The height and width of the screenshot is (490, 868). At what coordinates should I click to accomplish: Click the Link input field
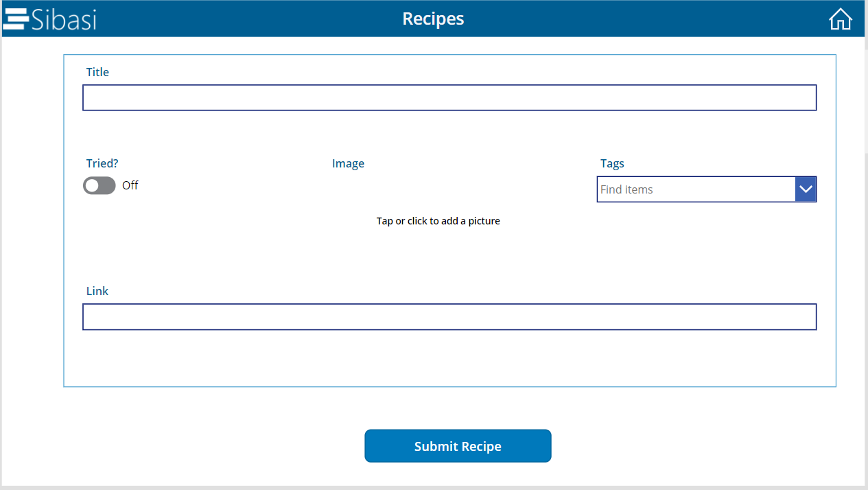[449, 317]
